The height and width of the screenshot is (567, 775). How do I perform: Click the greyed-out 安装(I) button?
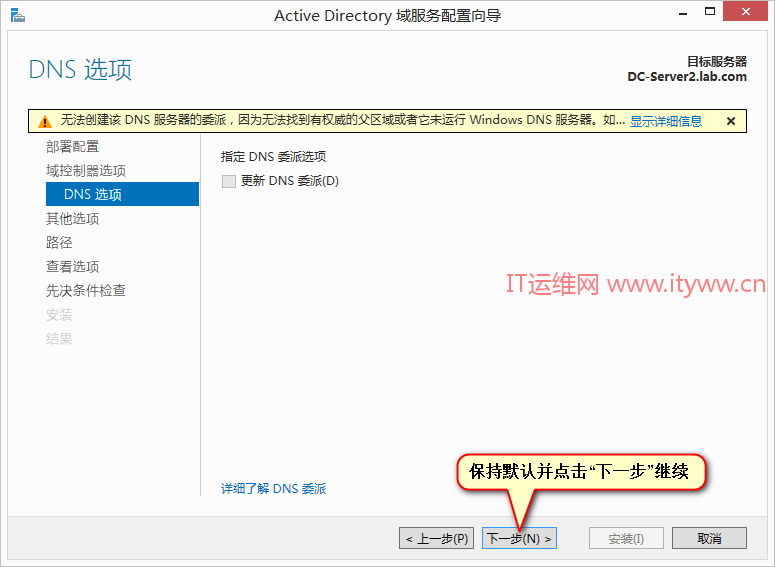pos(626,538)
